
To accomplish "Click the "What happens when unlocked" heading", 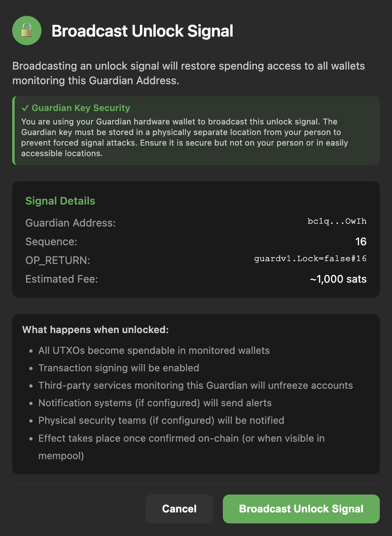I will point(95,330).
